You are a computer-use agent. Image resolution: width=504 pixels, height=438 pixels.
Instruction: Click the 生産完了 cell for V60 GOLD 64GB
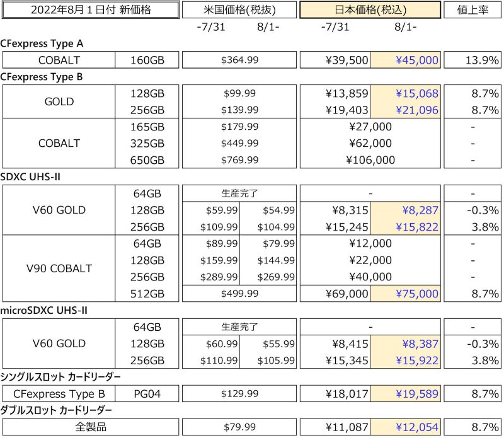(x=239, y=193)
